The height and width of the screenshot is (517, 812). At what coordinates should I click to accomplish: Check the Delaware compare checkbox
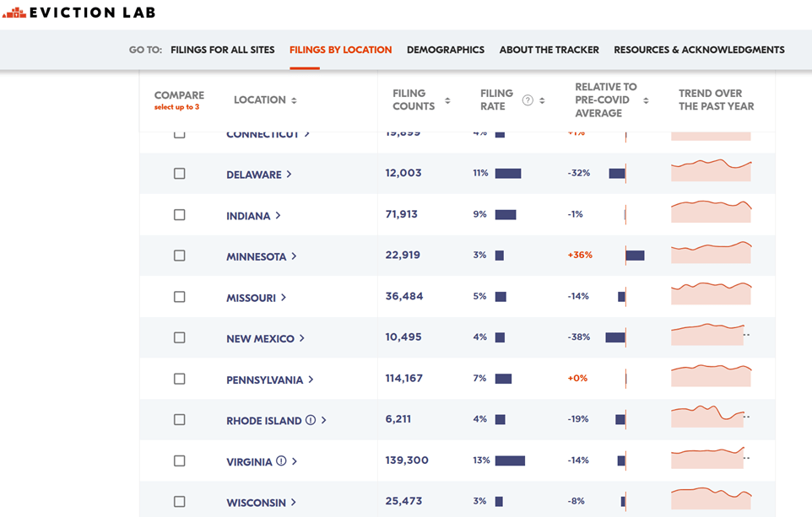click(179, 174)
